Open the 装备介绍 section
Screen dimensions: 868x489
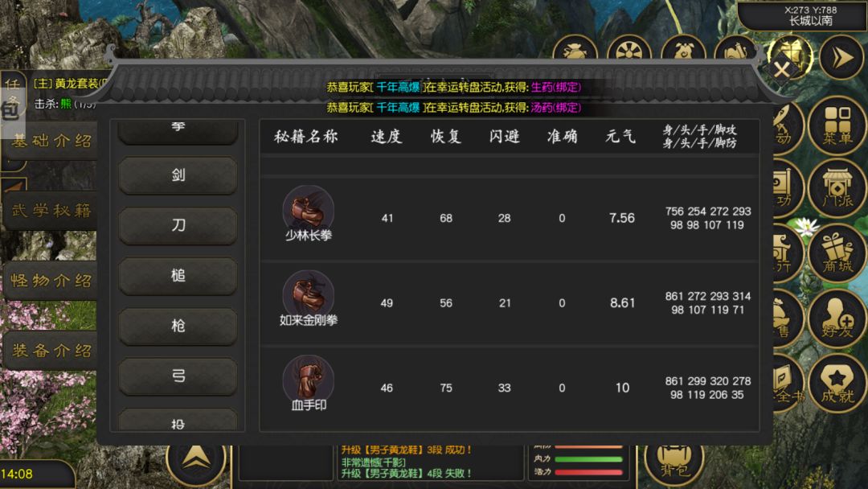tap(51, 351)
